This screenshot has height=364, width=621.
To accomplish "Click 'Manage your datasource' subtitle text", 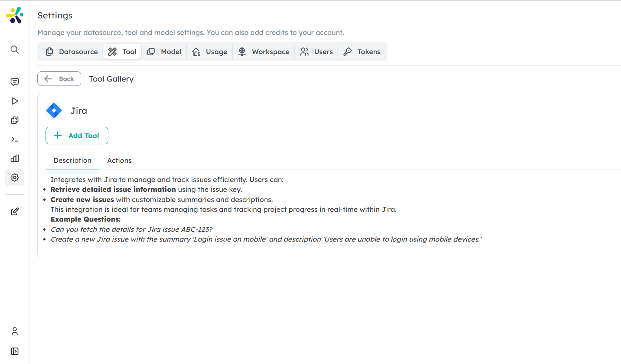I will point(190,33).
